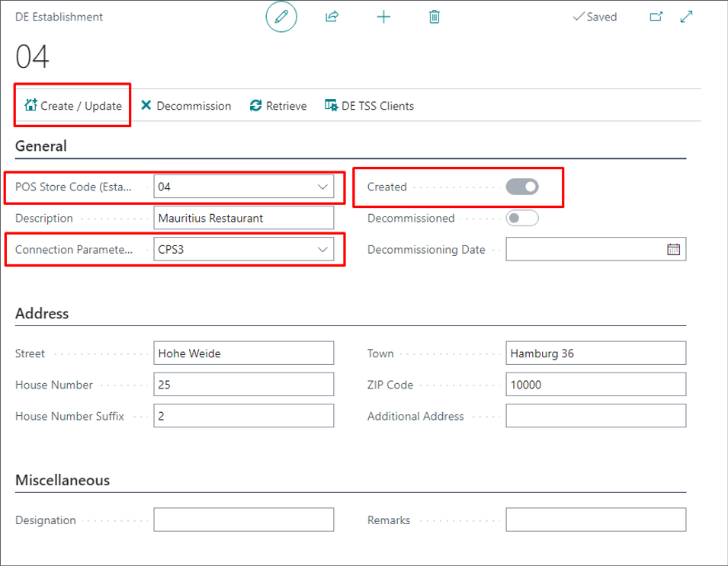Toggle the Created switch

[x=522, y=187]
